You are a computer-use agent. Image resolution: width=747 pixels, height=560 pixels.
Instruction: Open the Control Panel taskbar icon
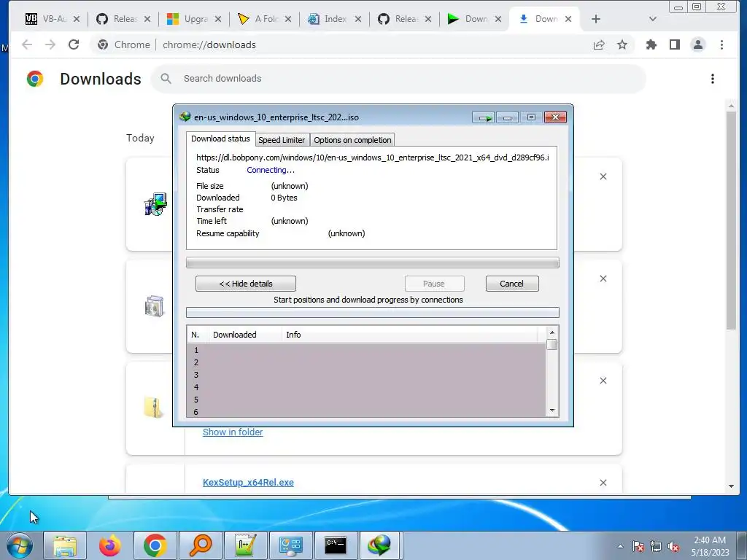[x=290, y=545]
